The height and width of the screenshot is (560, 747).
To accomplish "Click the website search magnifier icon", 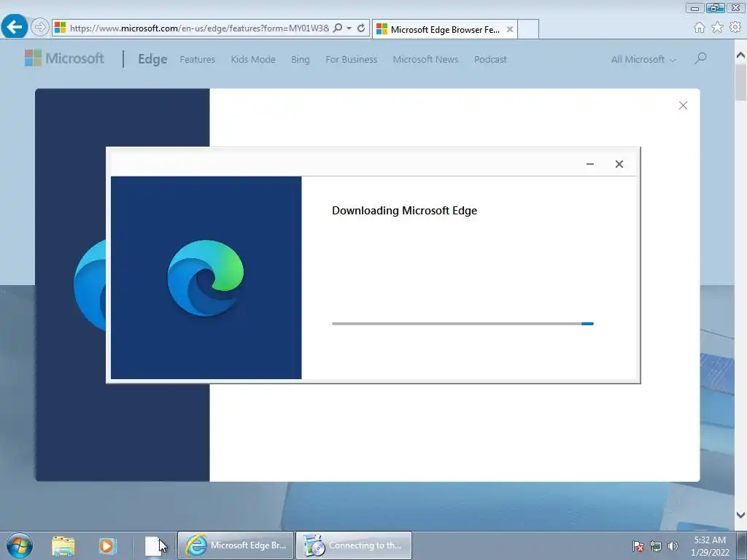I will click(x=700, y=58).
